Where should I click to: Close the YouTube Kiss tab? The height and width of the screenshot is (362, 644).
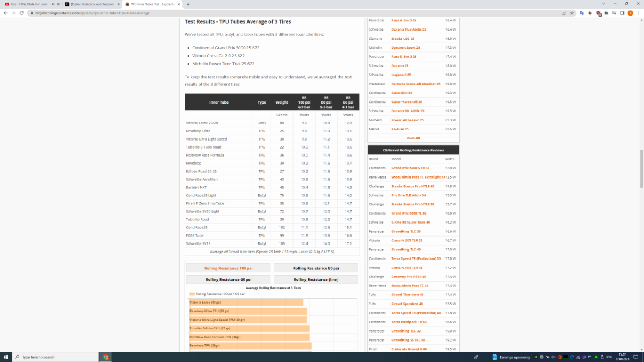coord(58,4)
